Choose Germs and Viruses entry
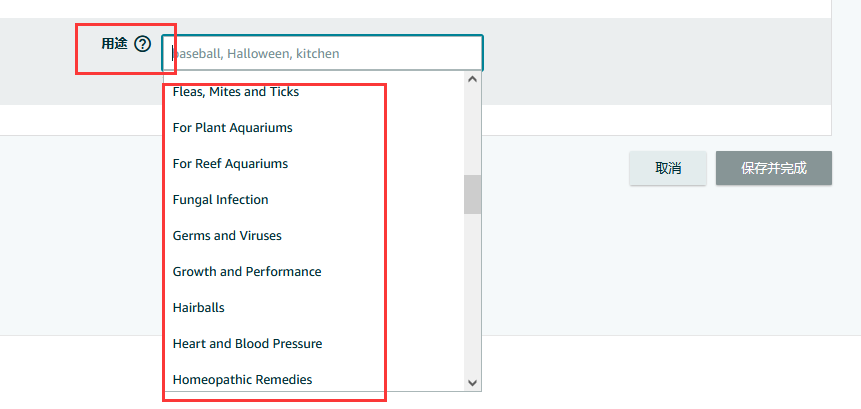The image size is (861, 409). (x=227, y=236)
